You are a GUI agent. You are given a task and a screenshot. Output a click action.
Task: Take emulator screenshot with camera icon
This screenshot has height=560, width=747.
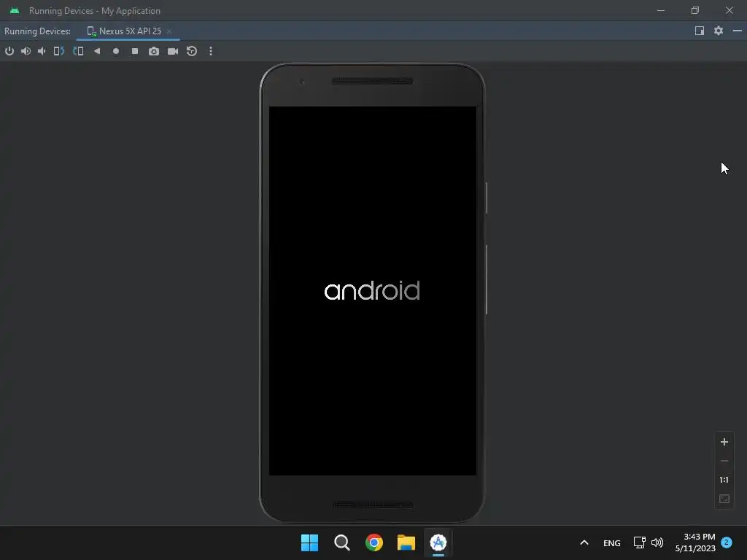tap(154, 51)
